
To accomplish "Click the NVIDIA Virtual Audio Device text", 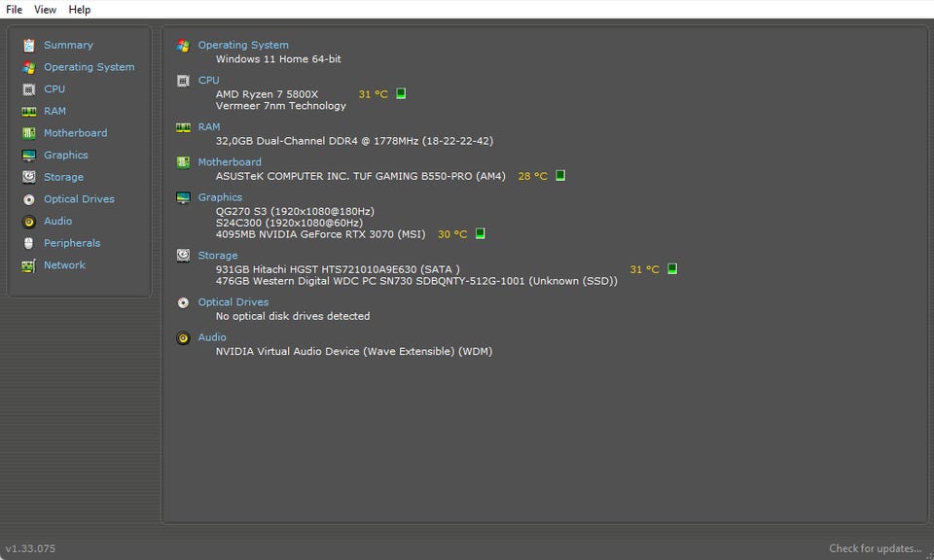I will click(x=354, y=351).
